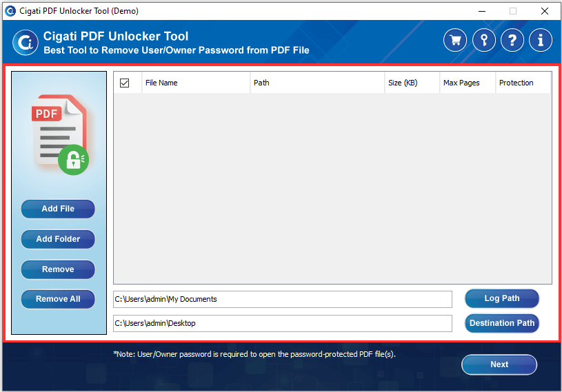The height and width of the screenshot is (392, 562).
Task: Click the title bar app icon
Action: (x=10, y=11)
